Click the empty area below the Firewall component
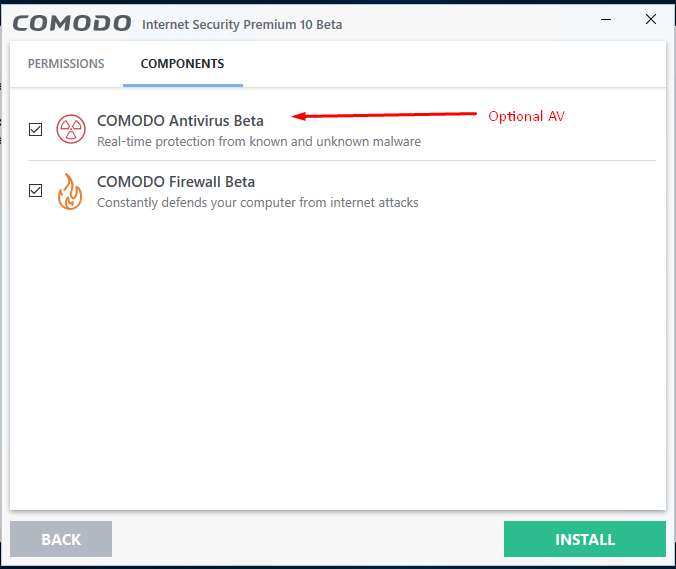Image resolution: width=676 pixels, height=569 pixels. pyautogui.click(x=338, y=360)
